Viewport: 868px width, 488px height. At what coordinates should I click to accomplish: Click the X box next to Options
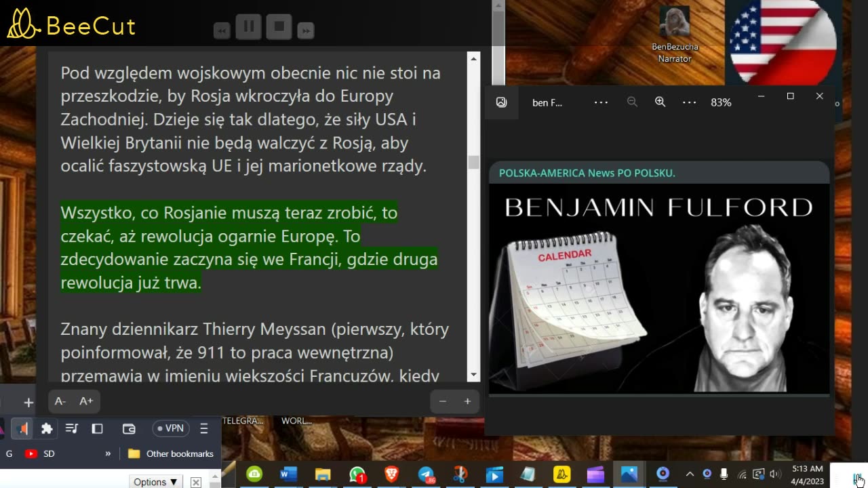195,483
